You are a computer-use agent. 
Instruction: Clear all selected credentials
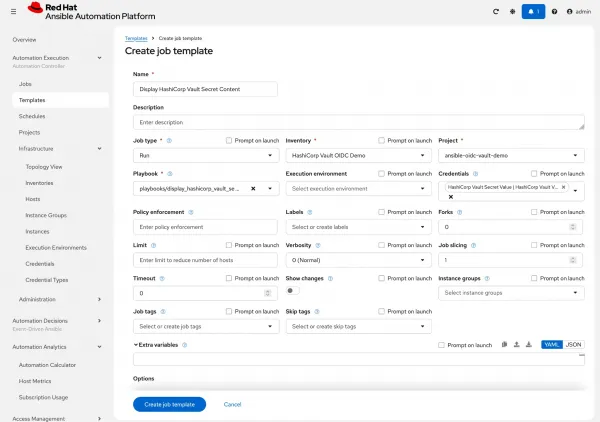point(451,197)
